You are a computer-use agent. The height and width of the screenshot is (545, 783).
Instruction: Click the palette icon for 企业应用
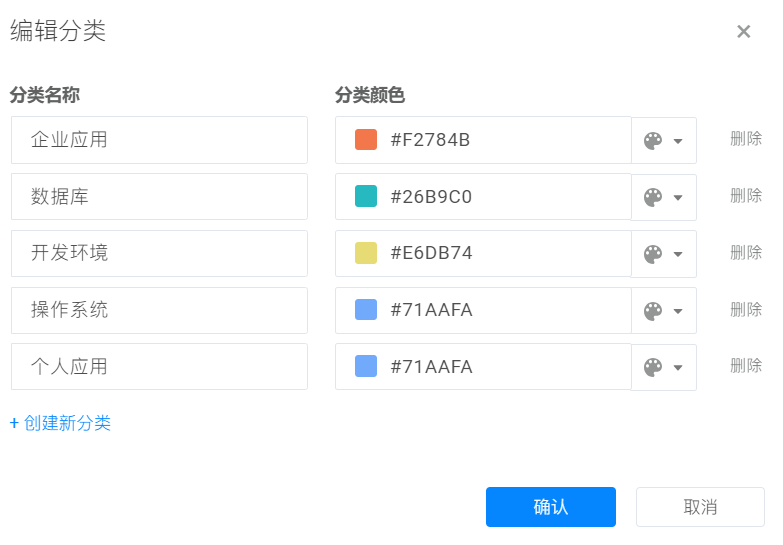coord(653,141)
